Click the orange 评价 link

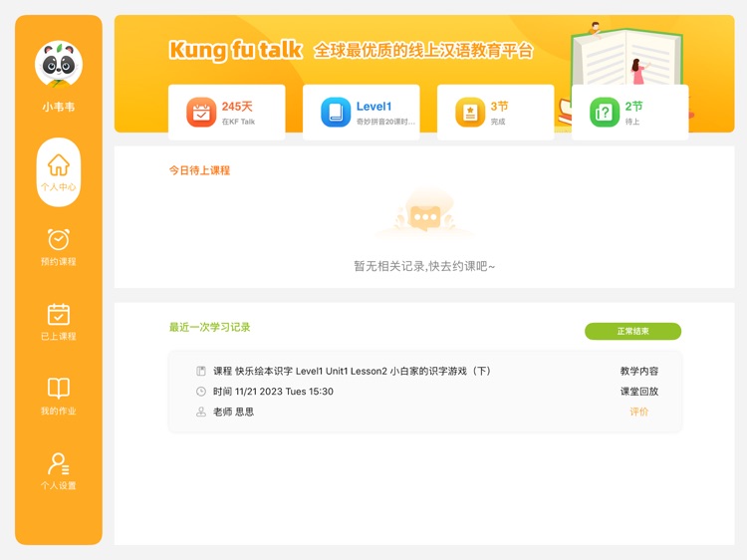pyautogui.click(x=638, y=412)
